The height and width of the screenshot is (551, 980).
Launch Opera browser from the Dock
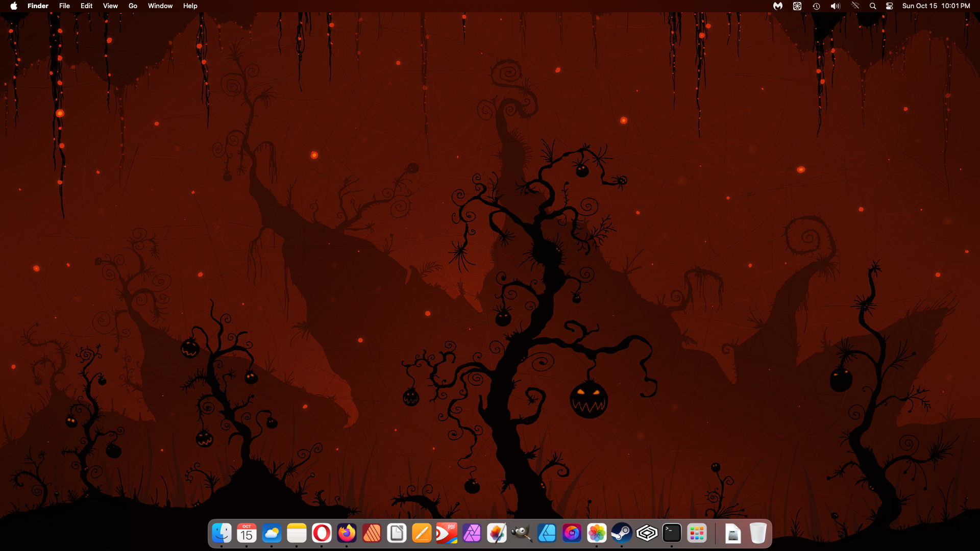322,534
